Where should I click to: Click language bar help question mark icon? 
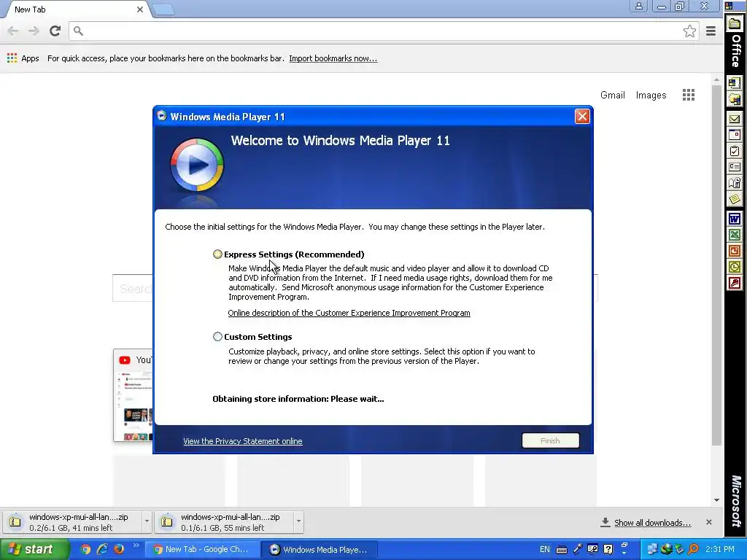click(x=608, y=549)
